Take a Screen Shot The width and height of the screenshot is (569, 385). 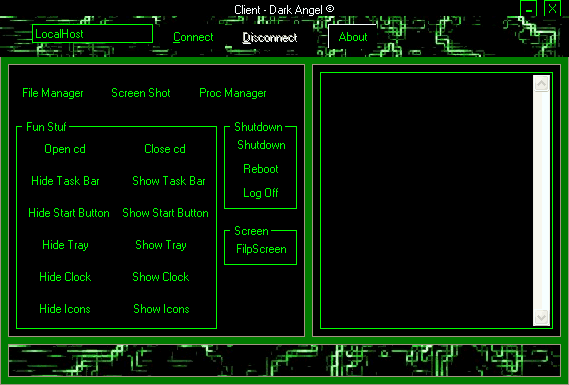[x=141, y=93]
